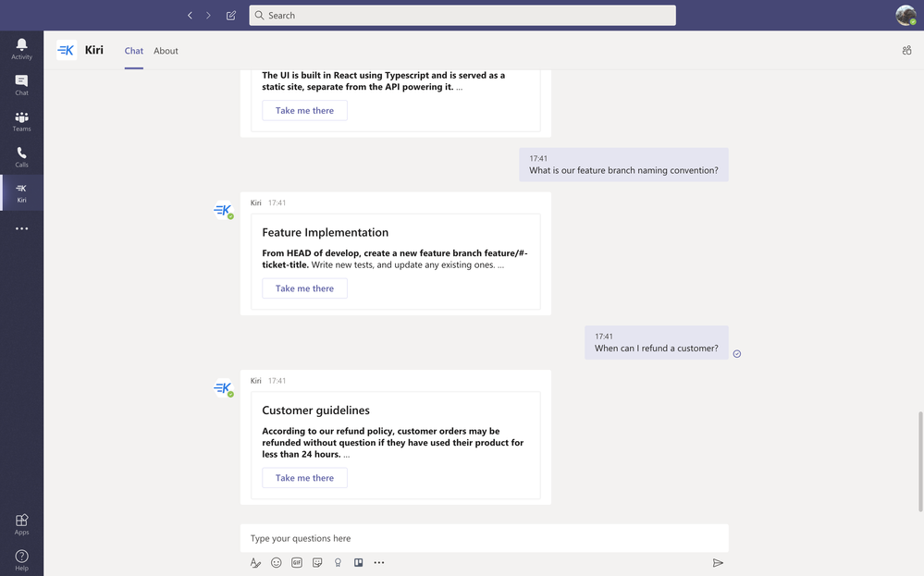This screenshot has width=924, height=576.
Task: Click Take me there in Customer guidelines card
Action: point(304,478)
